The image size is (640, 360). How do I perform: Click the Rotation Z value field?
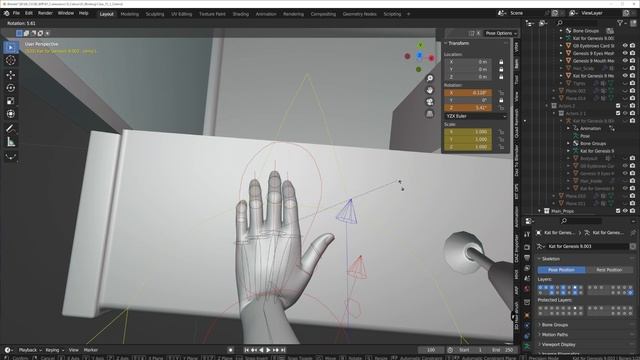point(468,108)
